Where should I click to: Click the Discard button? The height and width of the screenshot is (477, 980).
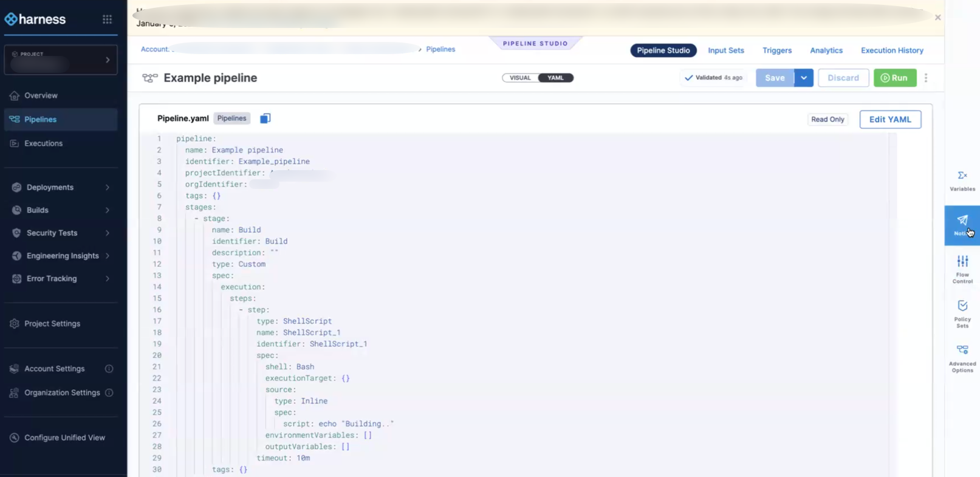[x=843, y=78]
